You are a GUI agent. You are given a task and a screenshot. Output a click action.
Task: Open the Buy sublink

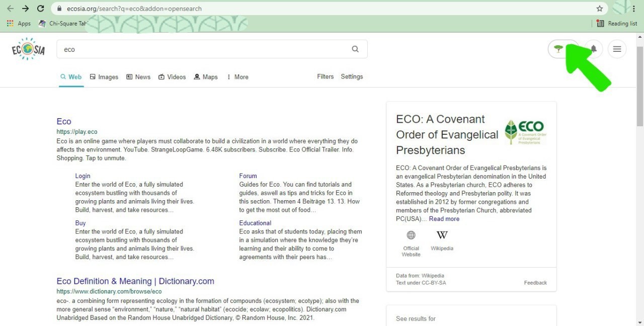80,223
